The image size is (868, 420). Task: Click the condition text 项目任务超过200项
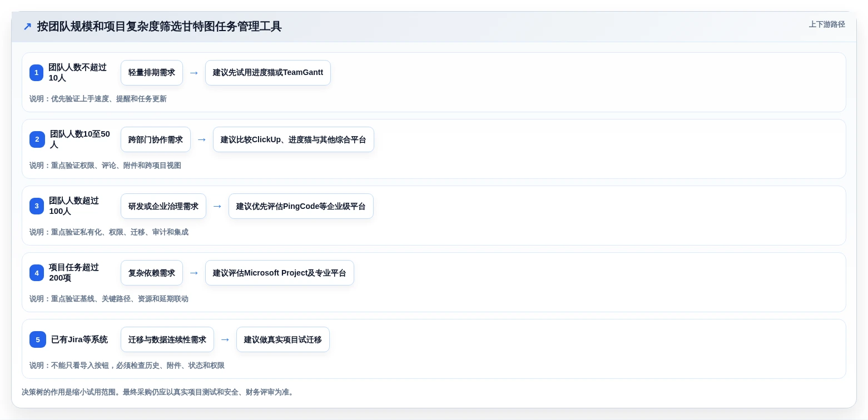75,273
